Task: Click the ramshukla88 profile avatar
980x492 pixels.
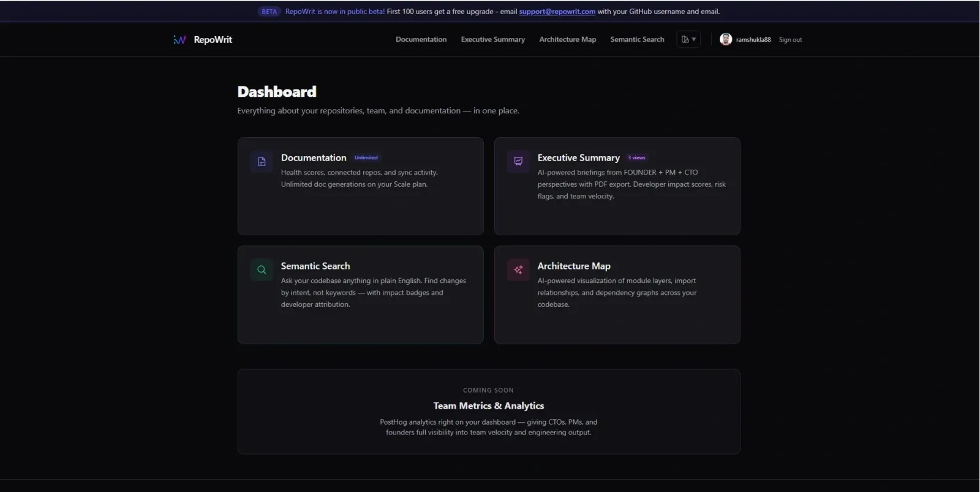Action: 726,39
